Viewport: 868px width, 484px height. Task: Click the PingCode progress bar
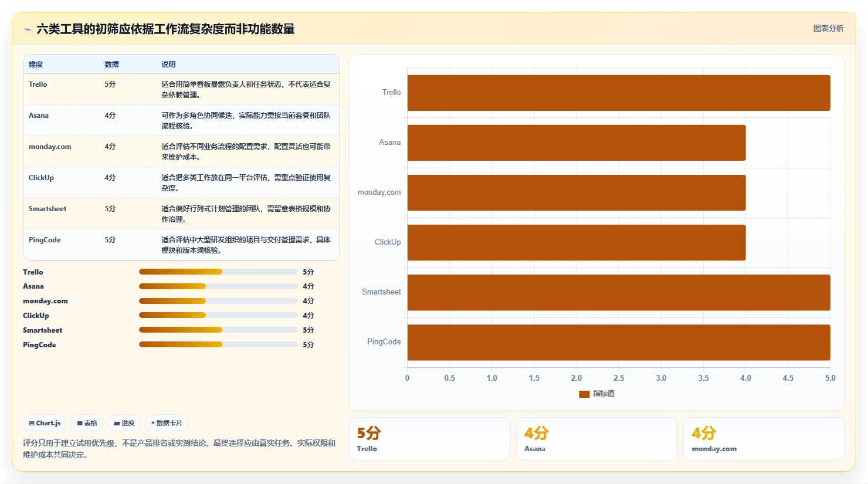218,344
